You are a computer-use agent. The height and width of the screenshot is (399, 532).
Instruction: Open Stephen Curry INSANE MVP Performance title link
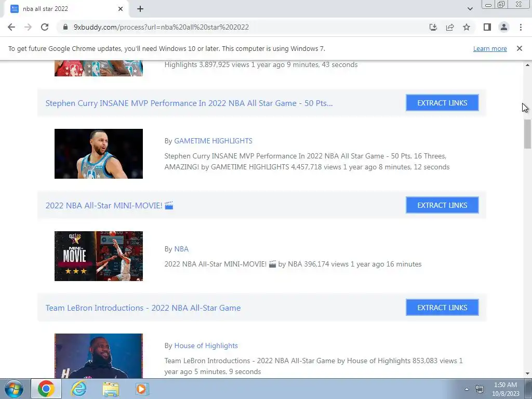click(x=189, y=103)
